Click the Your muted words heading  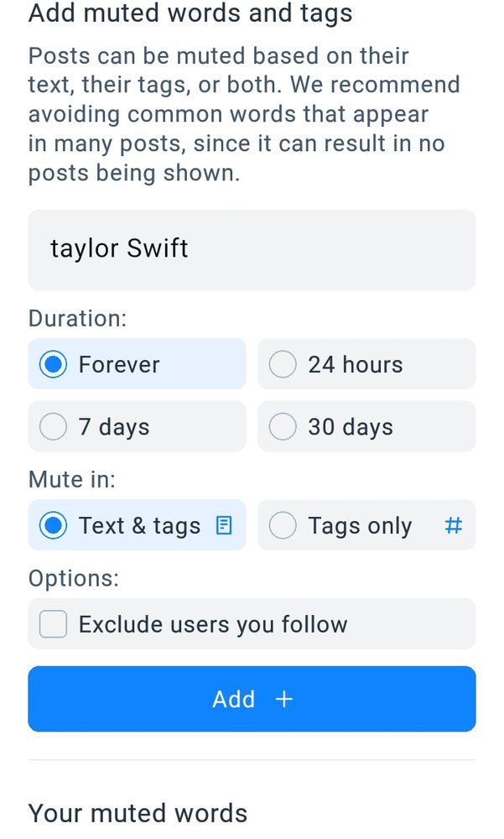[x=138, y=813]
